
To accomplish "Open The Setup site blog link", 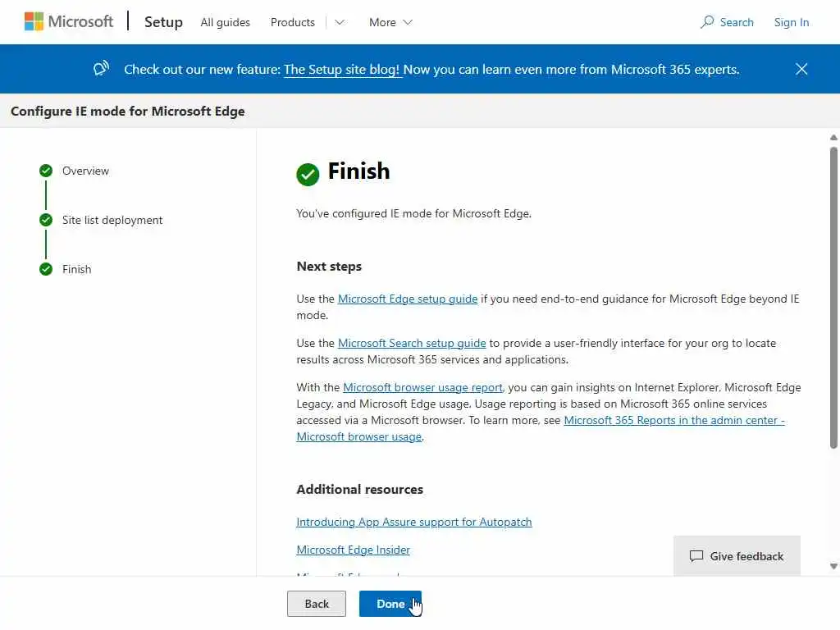I will click(x=343, y=70).
